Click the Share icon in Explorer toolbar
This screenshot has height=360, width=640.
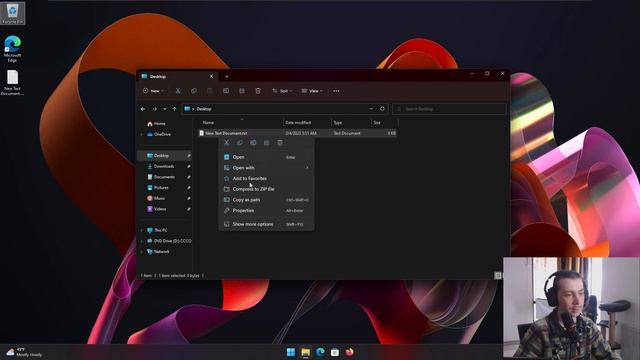coord(242,91)
